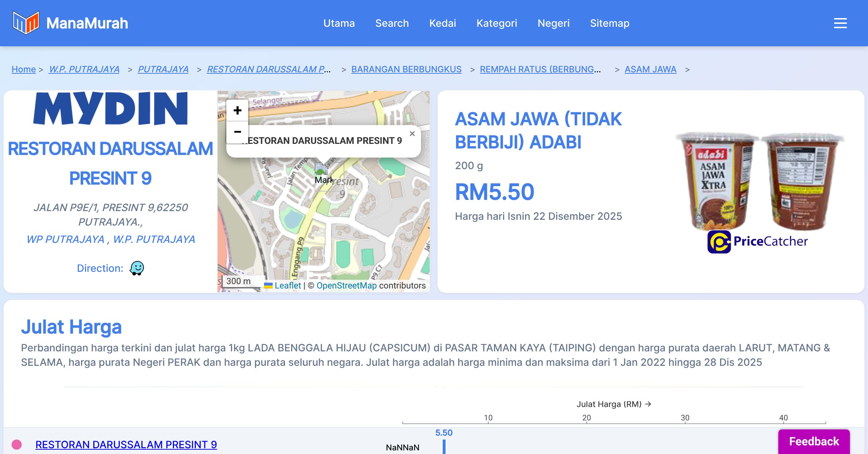Click the pink dot beside store name

[17, 444]
